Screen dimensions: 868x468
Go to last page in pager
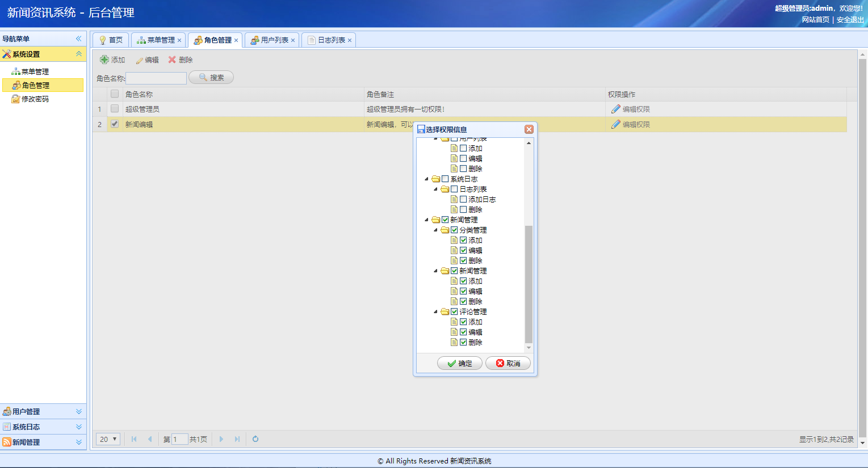tap(237, 439)
